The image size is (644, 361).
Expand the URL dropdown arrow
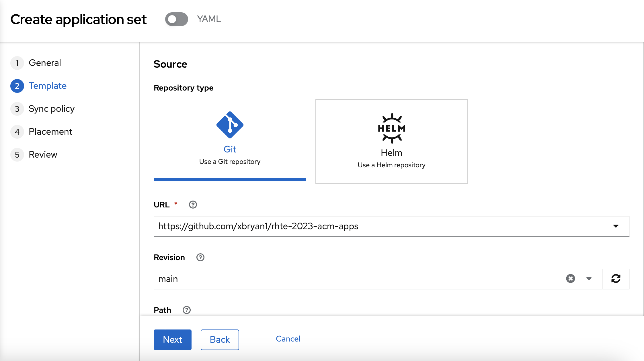pos(616,226)
